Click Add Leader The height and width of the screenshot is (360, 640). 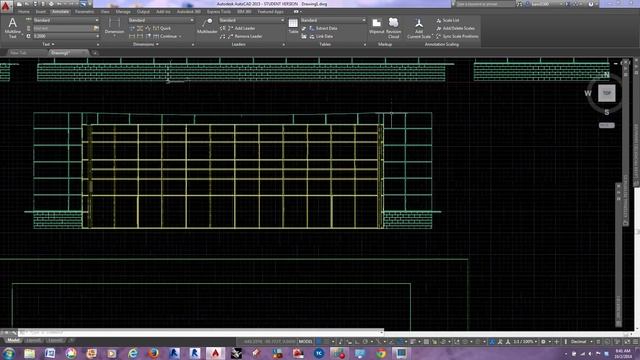(x=241, y=28)
